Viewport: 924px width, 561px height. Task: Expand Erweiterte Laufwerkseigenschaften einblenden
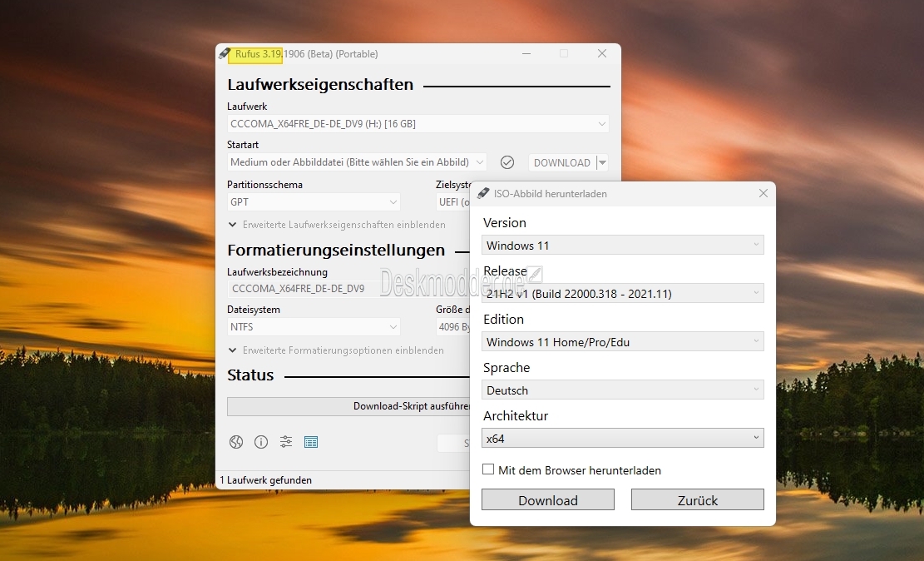tap(337, 225)
